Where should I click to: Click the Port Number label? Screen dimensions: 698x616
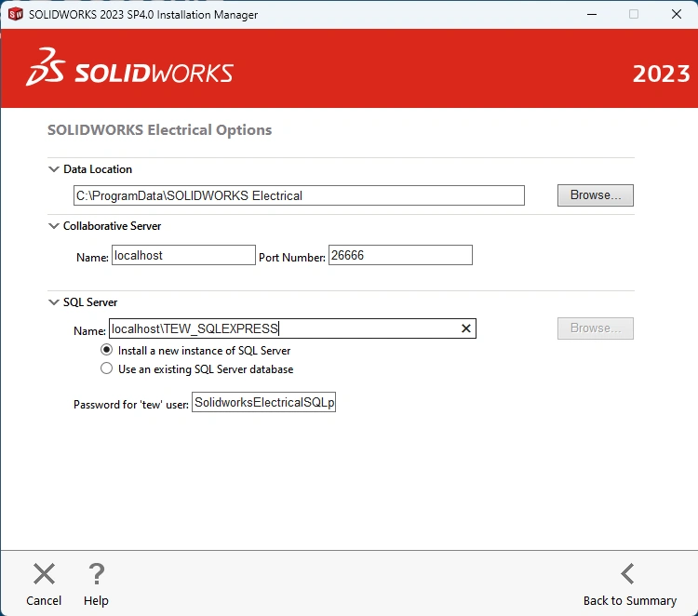pos(292,257)
